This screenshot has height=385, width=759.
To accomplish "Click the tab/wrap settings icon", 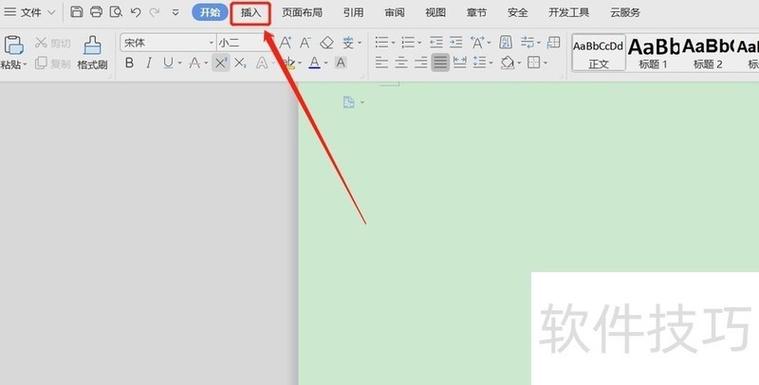I will click(x=527, y=43).
